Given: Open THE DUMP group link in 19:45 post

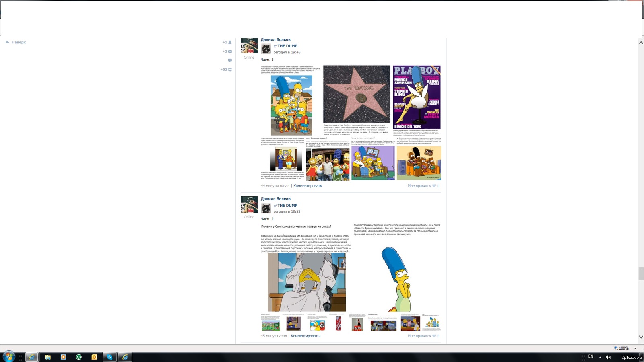Looking at the screenshot, I should [287, 46].
